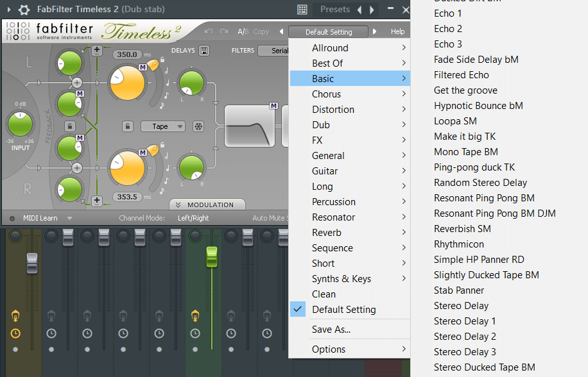Open the Reverb preset submenu
Screen dimensions: 588x377
point(349,233)
